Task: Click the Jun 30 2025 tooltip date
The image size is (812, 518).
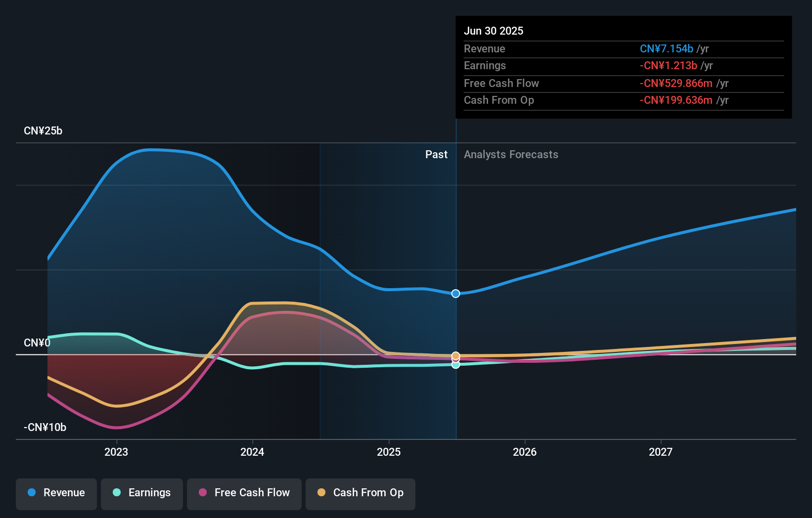Action: click(494, 31)
